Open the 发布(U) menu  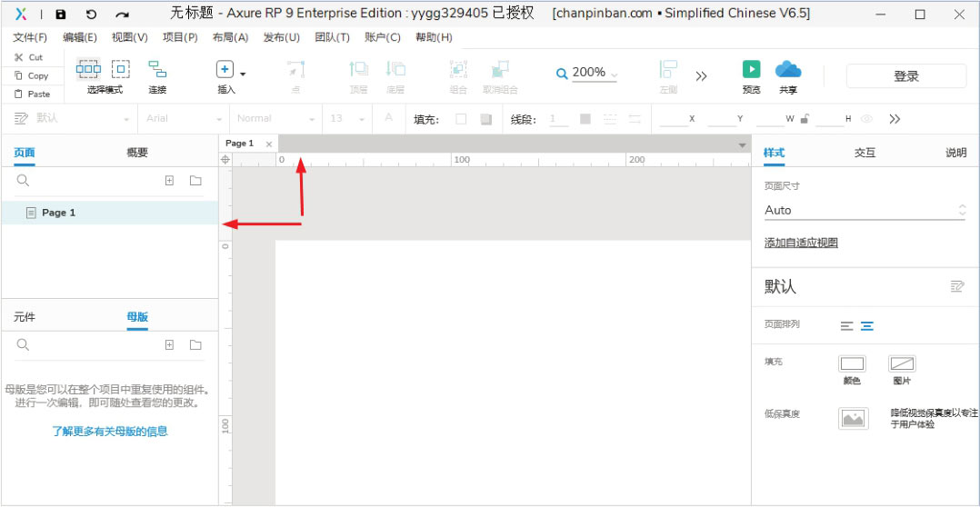click(x=281, y=37)
